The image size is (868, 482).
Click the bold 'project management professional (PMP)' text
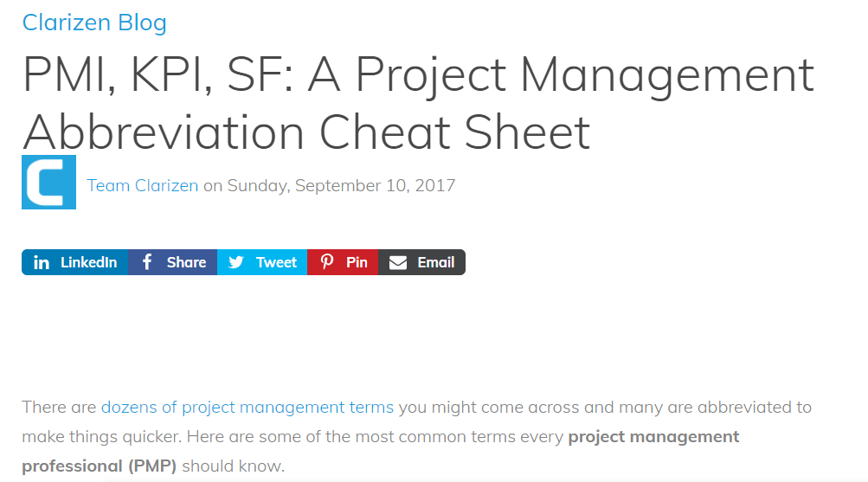[653, 436]
